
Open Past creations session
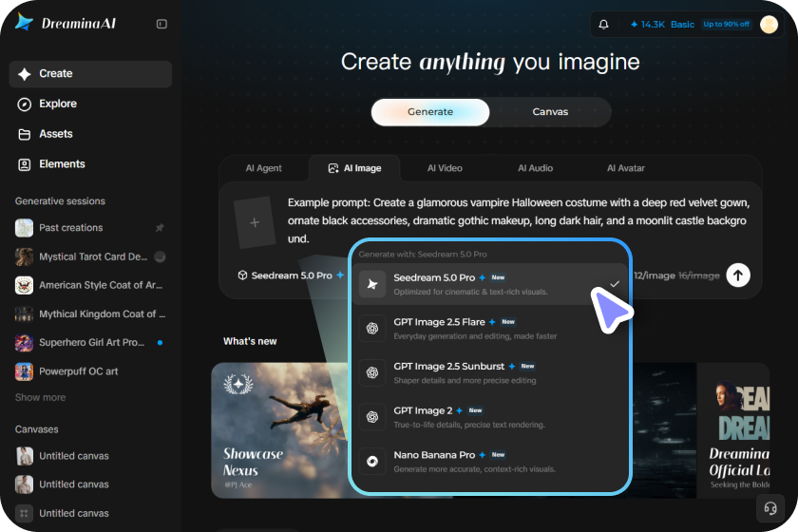[90, 228]
